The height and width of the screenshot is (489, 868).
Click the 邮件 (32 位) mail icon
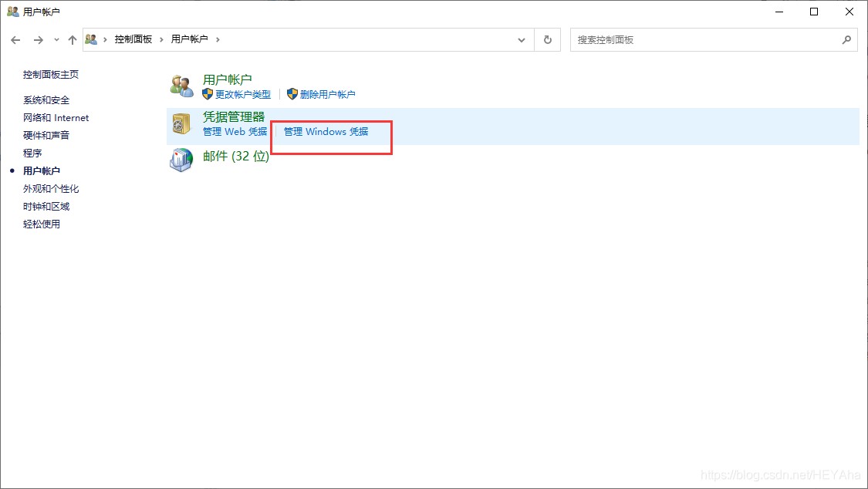[181, 160]
